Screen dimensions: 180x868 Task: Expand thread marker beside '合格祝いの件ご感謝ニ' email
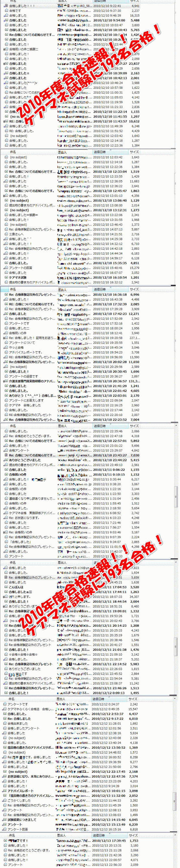click(3, 49)
